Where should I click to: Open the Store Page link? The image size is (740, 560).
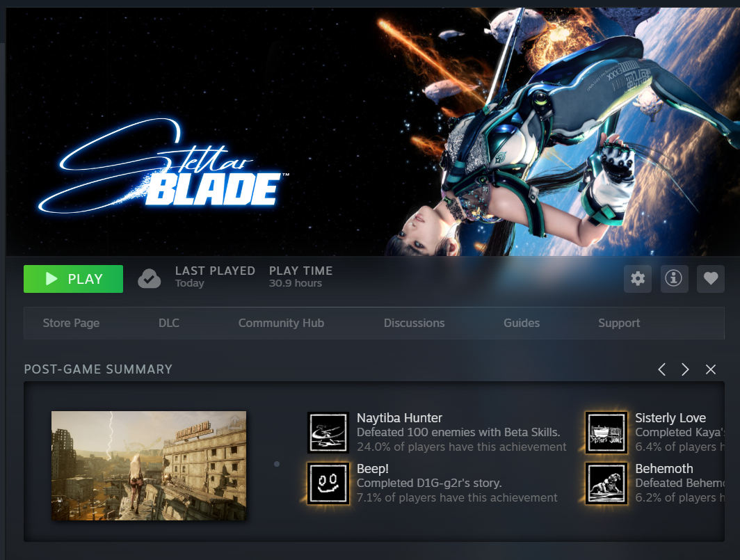click(71, 323)
